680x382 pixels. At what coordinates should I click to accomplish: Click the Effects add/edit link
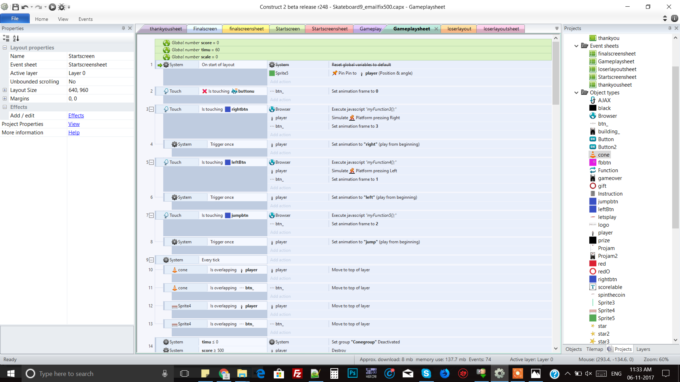76,116
